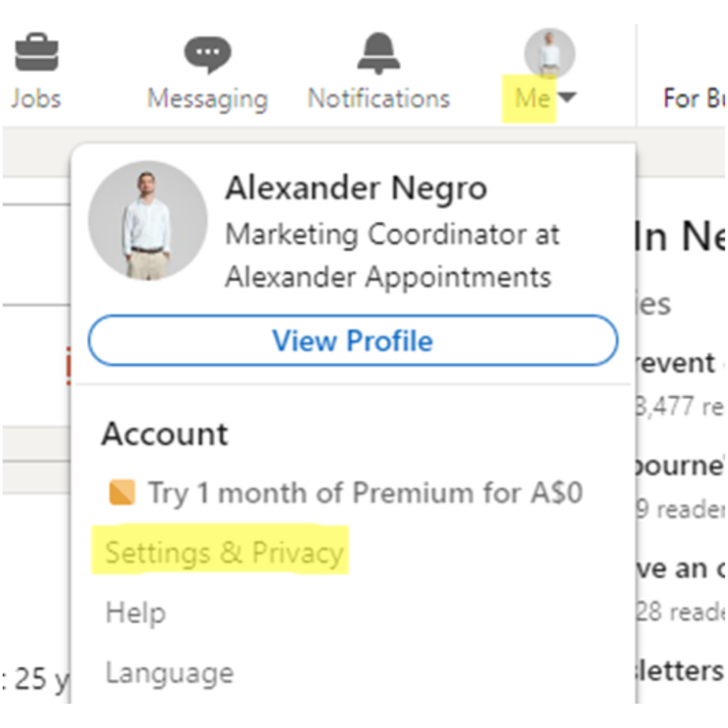Open the For Business menu
Screen dimensions: 728x728
click(693, 98)
